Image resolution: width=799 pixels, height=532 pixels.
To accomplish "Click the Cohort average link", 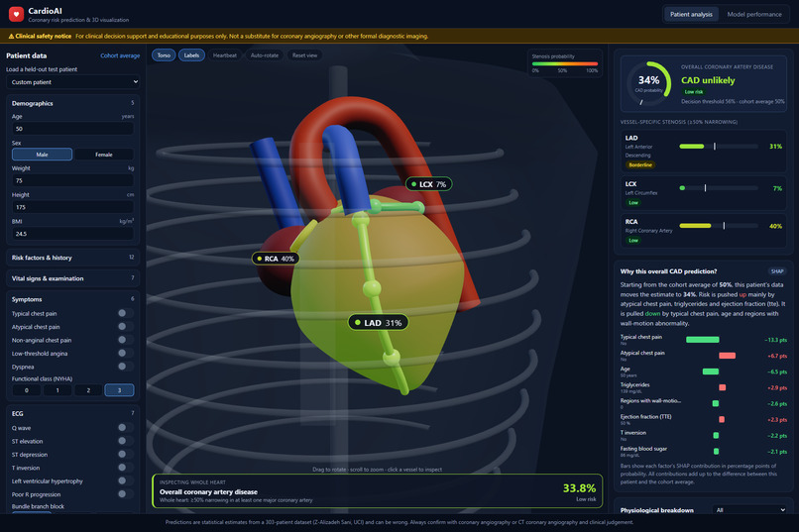I will [120, 56].
